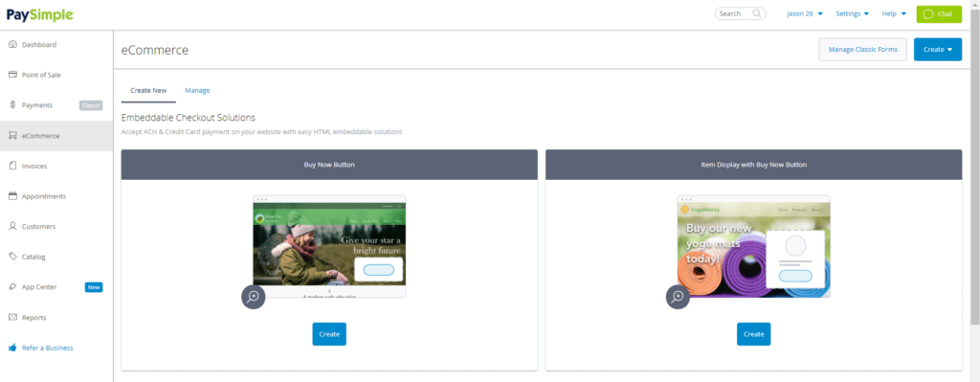Click the Embeddable Checkout Solutions heading
Screen dimensions: 980x382
[189, 118]
